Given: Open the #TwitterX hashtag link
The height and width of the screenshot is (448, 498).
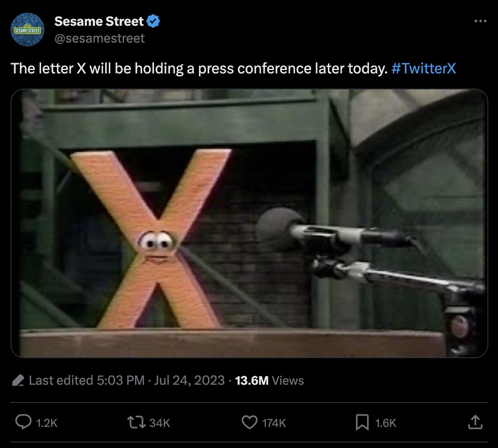Looking at the screenshot, I should (423, 68).
